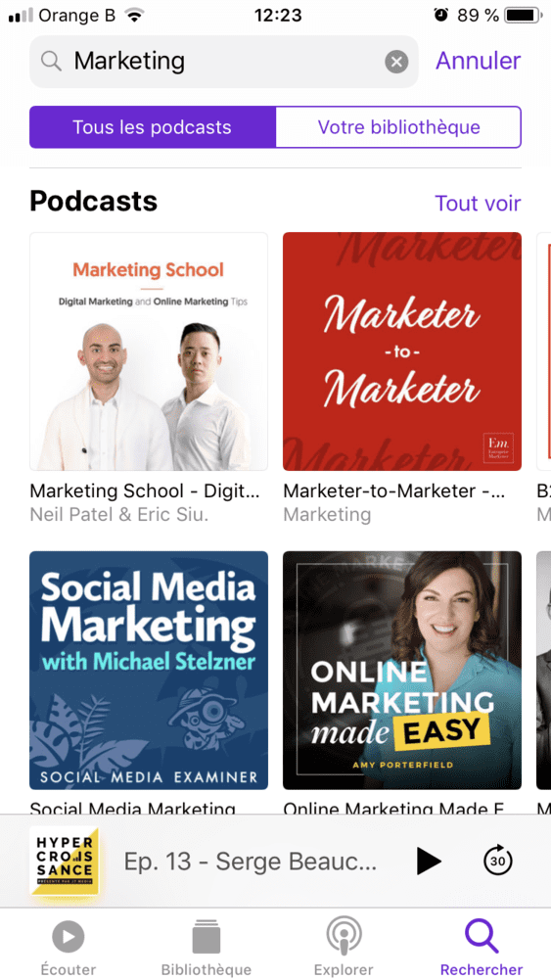Open Marketing School podcast artwork
551x980 pixels.
click(x=149, y=351)
